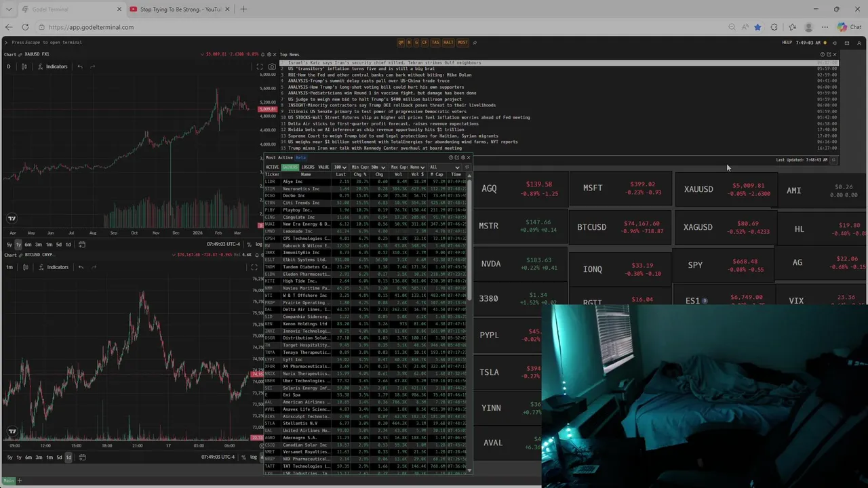
Task: Refresh the Most Active list
Action: (467, 167)
